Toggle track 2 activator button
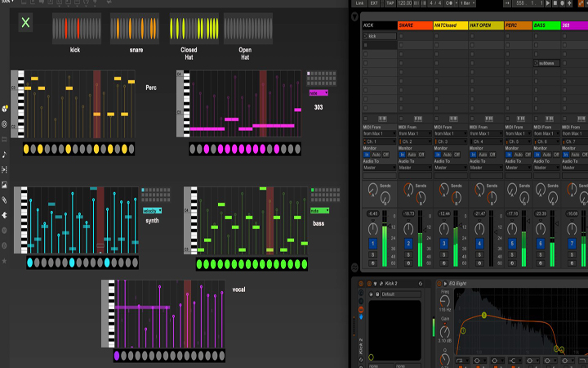Image resolution: width=588 pixels, height=368 pixels. pos(408,244)
